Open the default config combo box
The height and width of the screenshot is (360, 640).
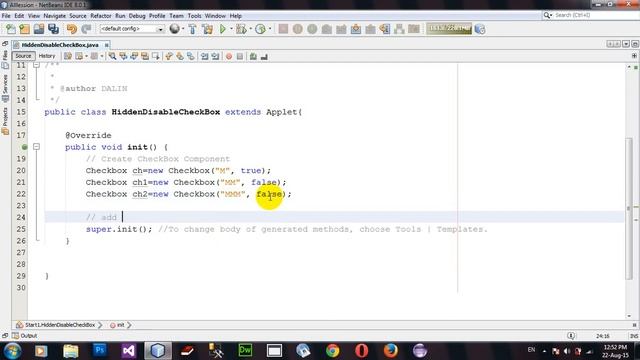click(x=131, y=29)
